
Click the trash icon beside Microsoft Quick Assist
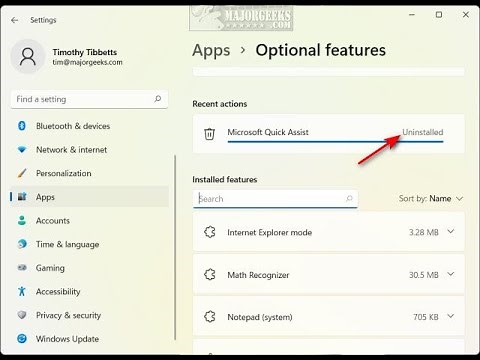(209, 134)
